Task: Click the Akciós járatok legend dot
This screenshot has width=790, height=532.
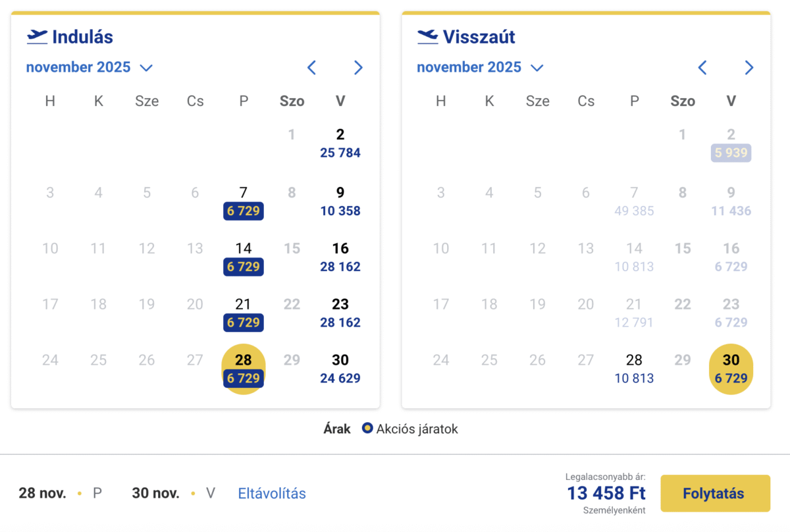Action: (x=367, y=429)
